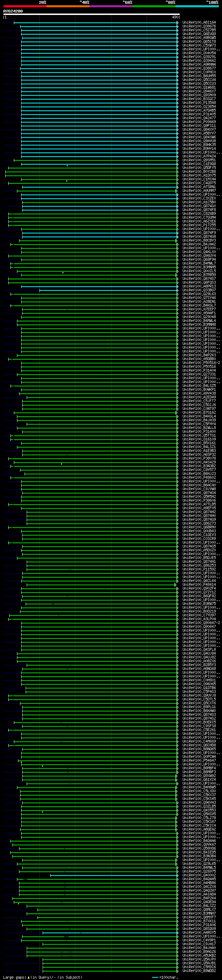Select the UniRef100_Q4DED4 label

click(199, 902)
